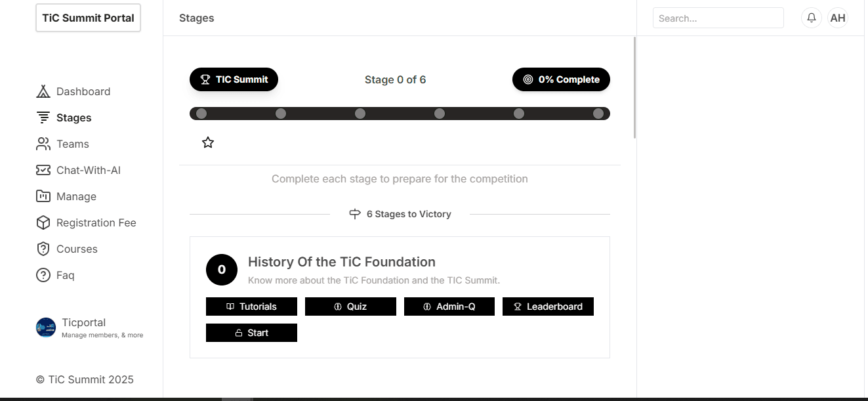Open the Manage section
Viewport: 868px width, 401px height.
tap(75, 196)
